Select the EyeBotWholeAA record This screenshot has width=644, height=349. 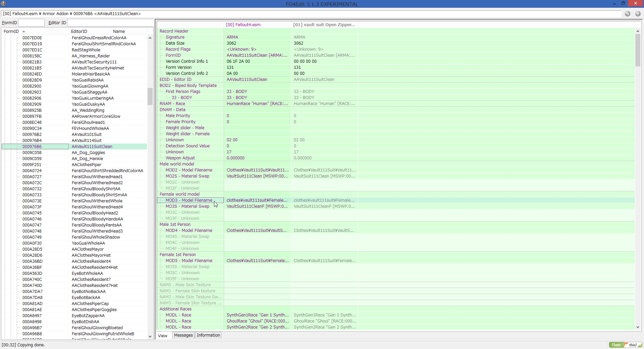click(x=87, y=273)
